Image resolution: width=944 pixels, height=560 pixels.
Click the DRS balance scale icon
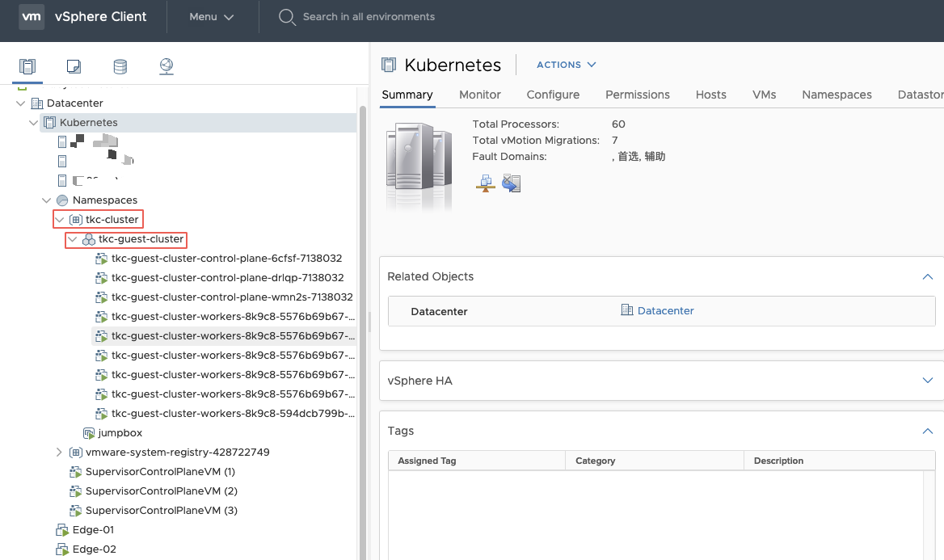tap(485, 183)
